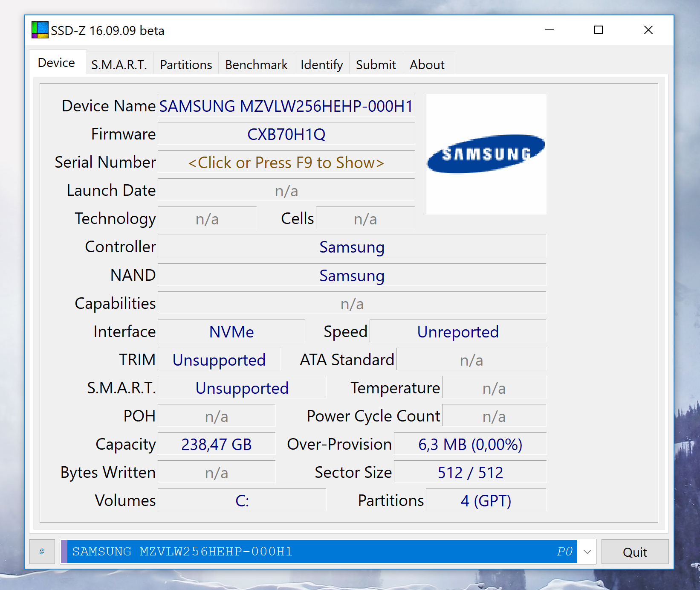The image size is (700, 590).
Task: Click the Temperature n/a field
Action: coord(494,388)
